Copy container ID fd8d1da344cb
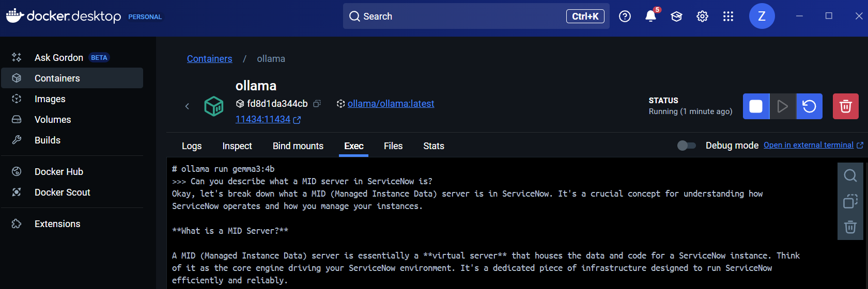The width and height of the screenshot is (868, 289). click(317, 103)
